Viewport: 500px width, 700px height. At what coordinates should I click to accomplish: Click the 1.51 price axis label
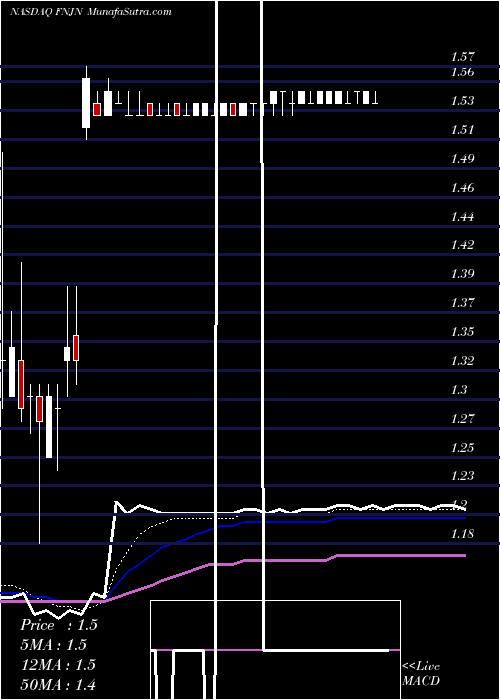point(462,129)
